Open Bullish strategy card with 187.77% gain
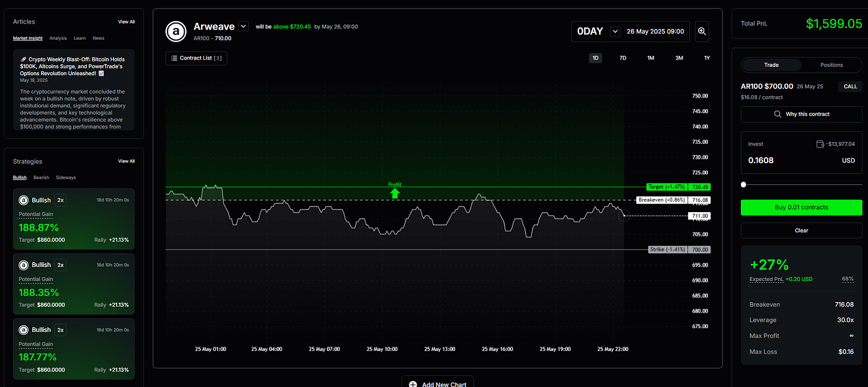The width and height of the screenshot is (868, 387). point(74,349)
